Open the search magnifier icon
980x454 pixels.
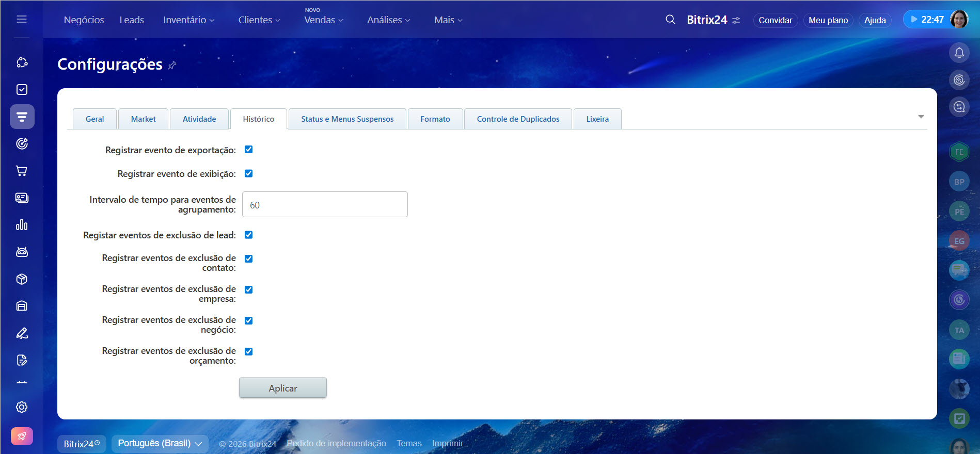670,20
